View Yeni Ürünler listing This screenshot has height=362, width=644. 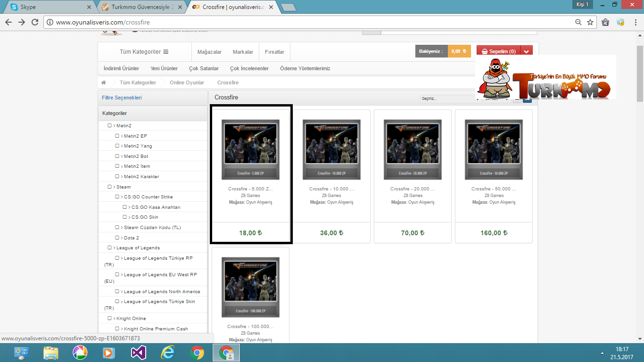[164, 68]
